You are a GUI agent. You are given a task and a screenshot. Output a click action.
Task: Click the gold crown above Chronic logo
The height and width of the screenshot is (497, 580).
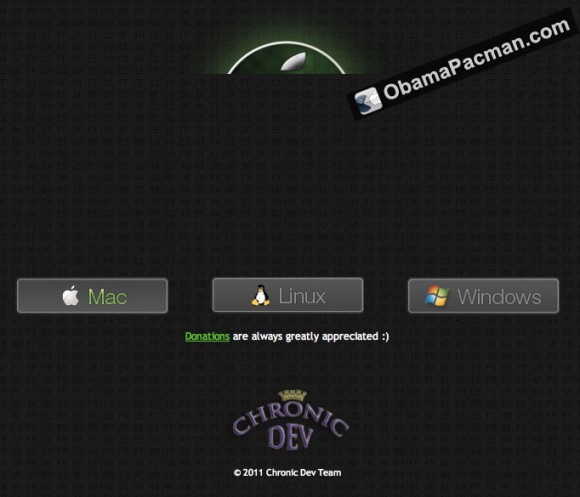tap(293, 396)
